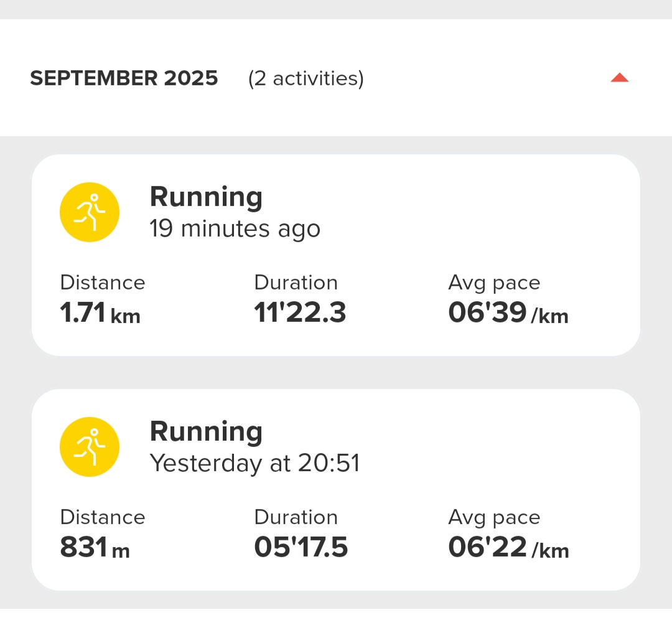
Task: Tap the SEPTEMBER 2025 header text
Action: click(x=124, y=78)
